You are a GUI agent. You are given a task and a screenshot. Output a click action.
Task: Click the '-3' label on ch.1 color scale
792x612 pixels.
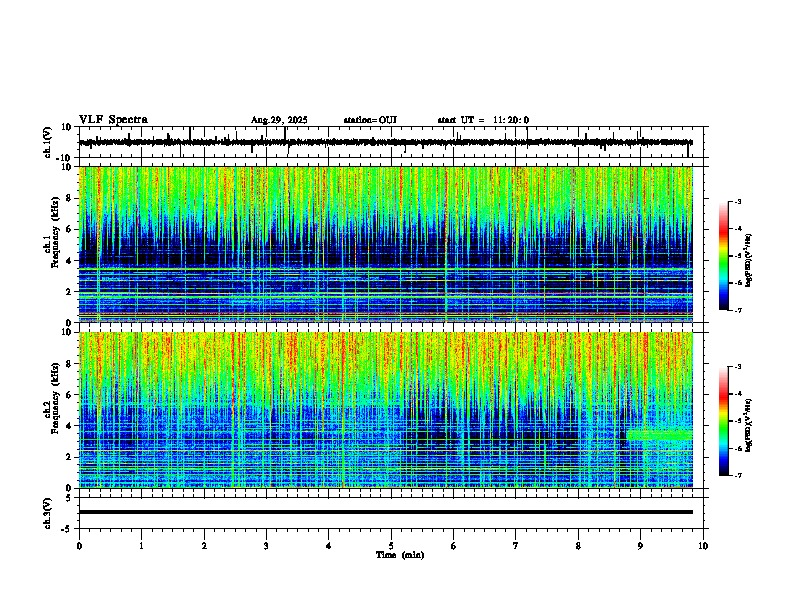tap(738, 202)
